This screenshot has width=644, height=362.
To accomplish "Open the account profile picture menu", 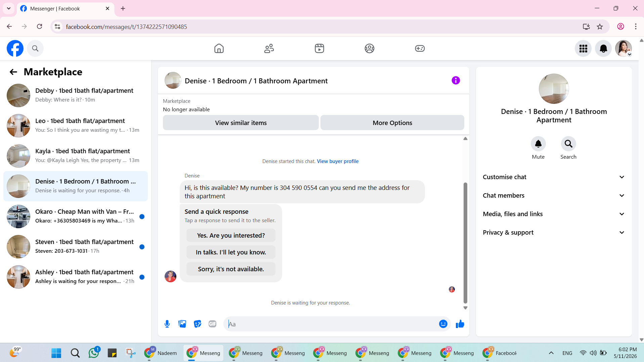I will click(x=624, y=49).
